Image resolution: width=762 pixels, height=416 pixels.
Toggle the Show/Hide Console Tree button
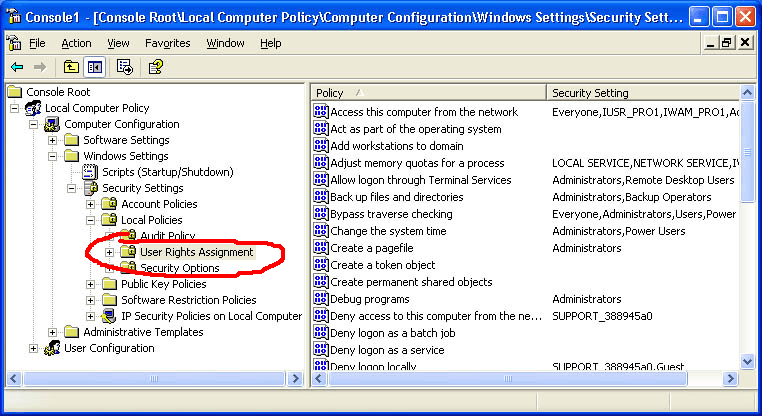point(95,67)
